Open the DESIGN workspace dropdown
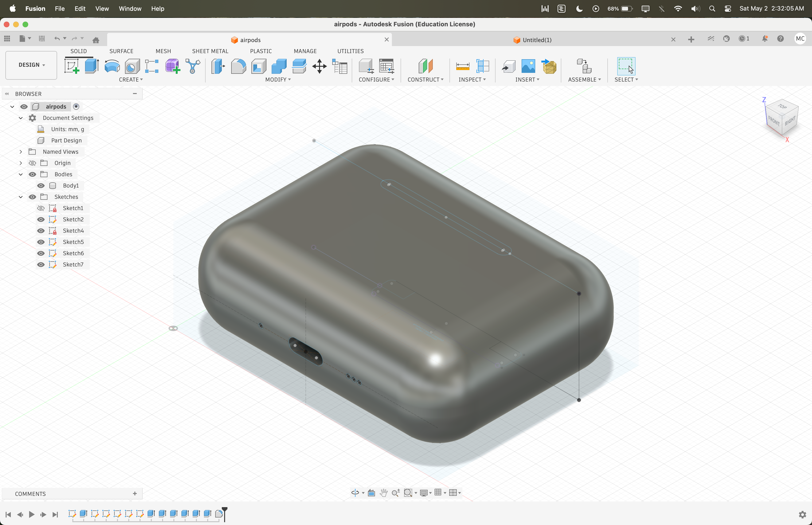The width and height of the screenshot is (812, 525). pyautogui.click(x=31, y=65)
